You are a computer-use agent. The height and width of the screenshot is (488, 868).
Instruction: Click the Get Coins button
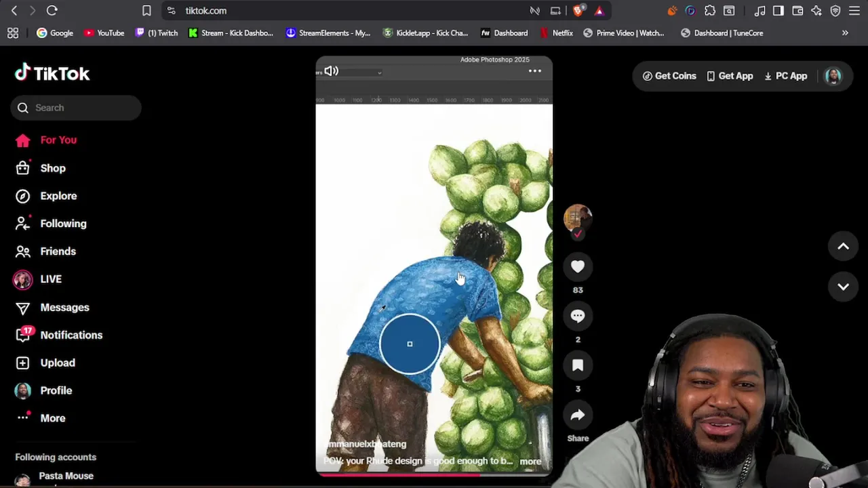(669, 76)
